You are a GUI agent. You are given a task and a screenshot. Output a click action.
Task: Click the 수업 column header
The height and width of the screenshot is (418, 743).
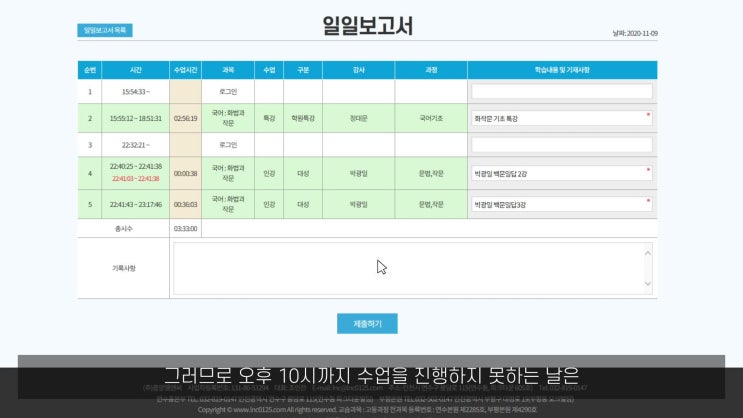(x=269, y=70)
